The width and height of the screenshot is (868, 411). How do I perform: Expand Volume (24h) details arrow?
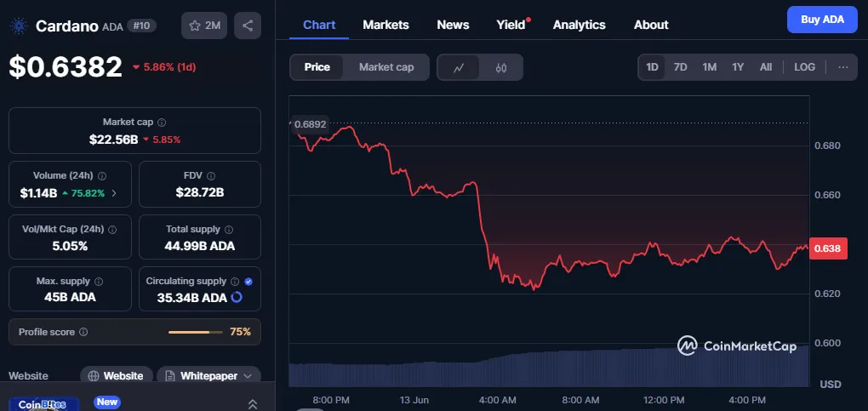click(x=114, y=193)
